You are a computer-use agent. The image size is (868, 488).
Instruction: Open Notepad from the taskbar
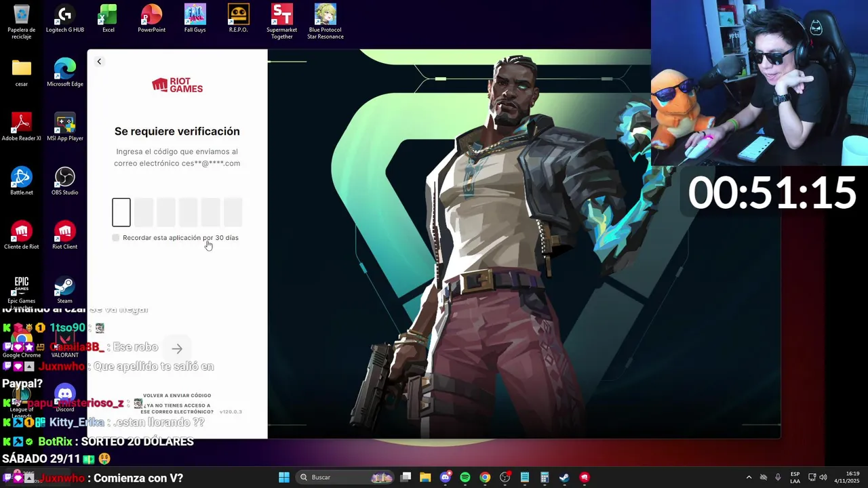click(x=525, y=477)
